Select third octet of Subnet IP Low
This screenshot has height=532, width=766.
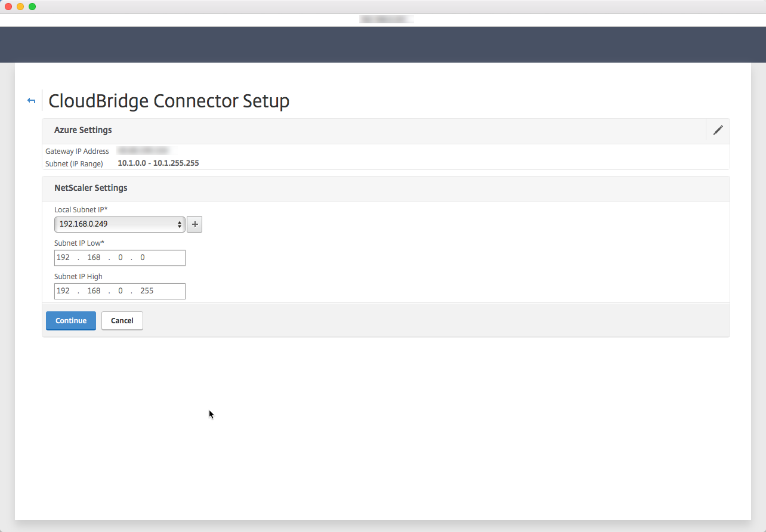[121, 258]
